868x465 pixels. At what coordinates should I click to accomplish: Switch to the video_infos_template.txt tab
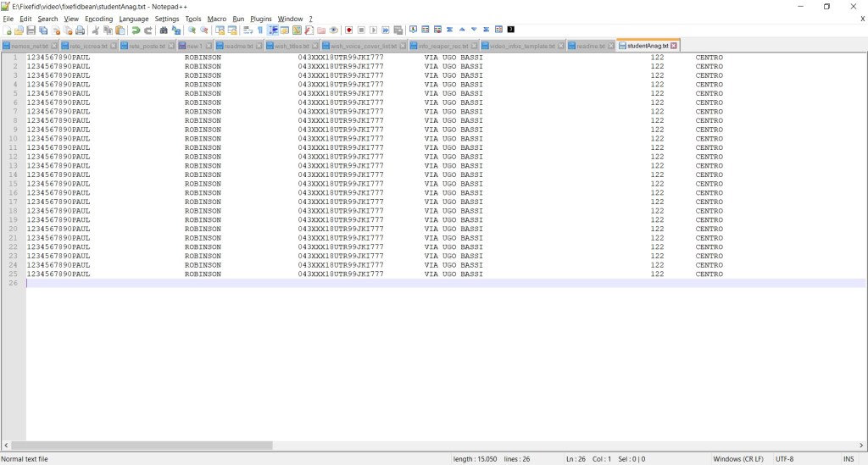point(521,46)
